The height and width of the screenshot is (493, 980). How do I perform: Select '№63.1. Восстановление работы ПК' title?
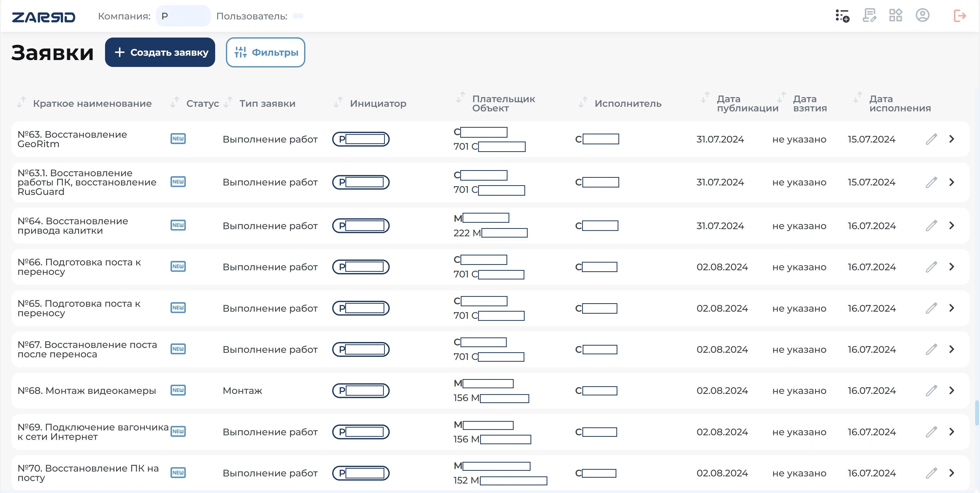[87, 182]
